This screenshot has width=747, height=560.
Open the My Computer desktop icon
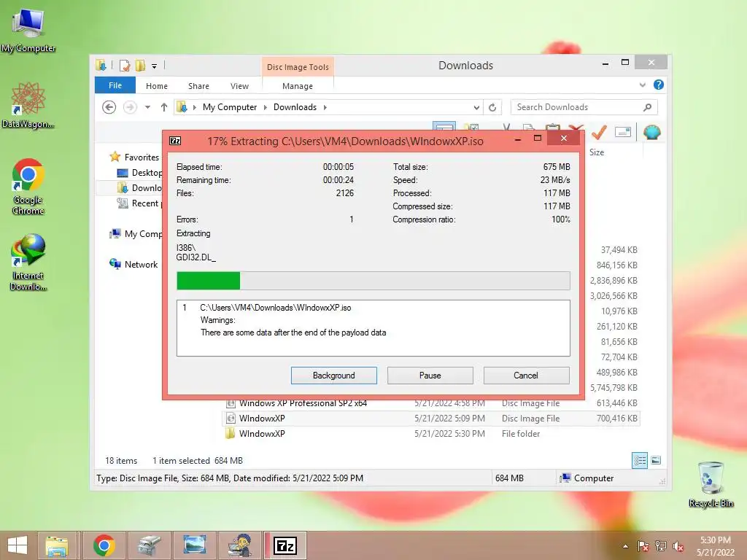pyautogui.click(x=28, y=30)
